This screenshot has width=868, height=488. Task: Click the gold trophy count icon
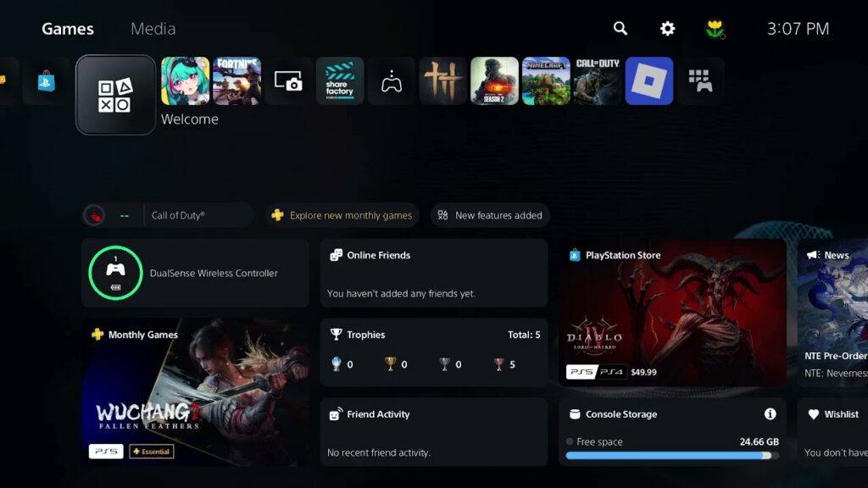coord(390,364)
